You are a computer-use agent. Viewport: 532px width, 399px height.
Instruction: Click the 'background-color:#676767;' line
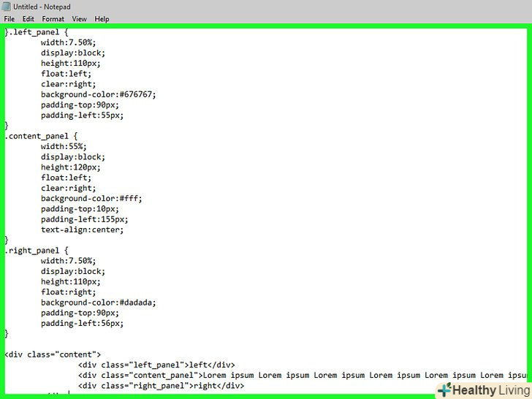tap(99, 95)
